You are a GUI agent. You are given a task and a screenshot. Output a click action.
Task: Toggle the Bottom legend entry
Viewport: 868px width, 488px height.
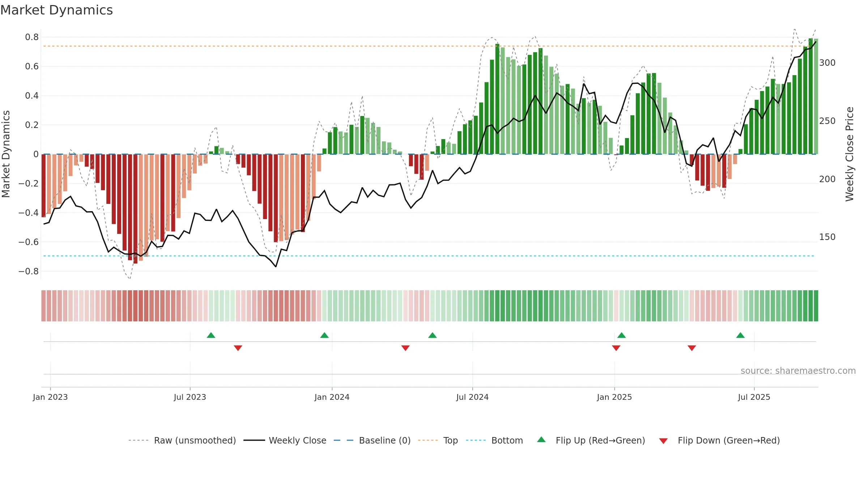click(494, 440)
